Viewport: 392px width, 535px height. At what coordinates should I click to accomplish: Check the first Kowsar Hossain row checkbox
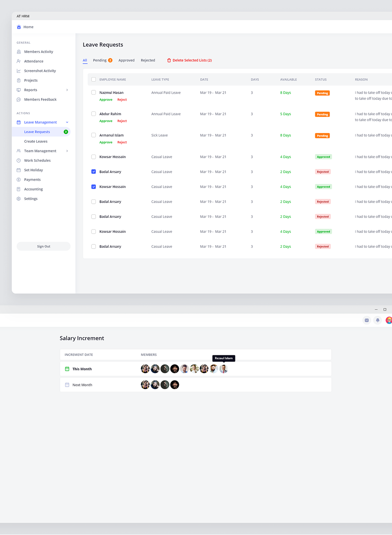(94, 157)
